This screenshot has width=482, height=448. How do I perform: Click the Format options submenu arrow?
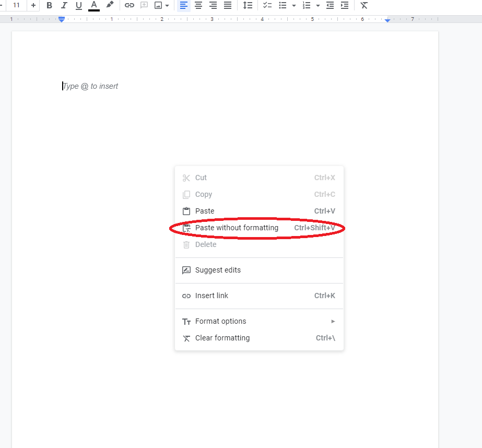(333, 322)
